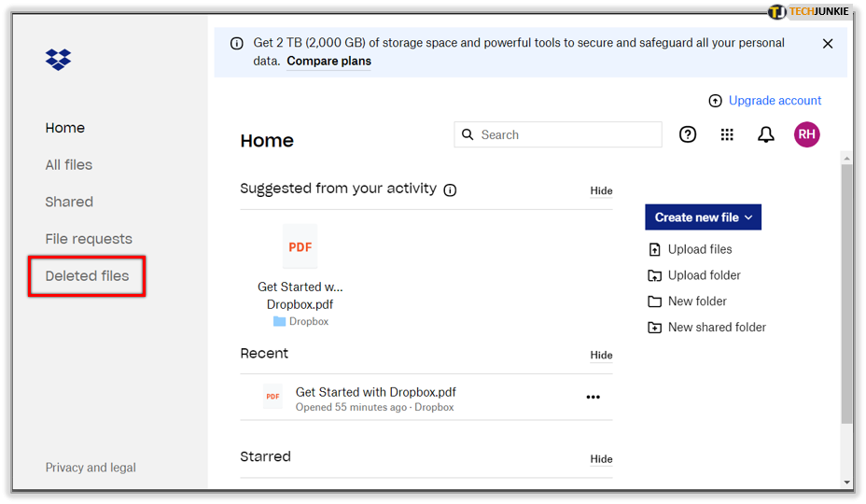Click Compare plans link

(328, 61)
